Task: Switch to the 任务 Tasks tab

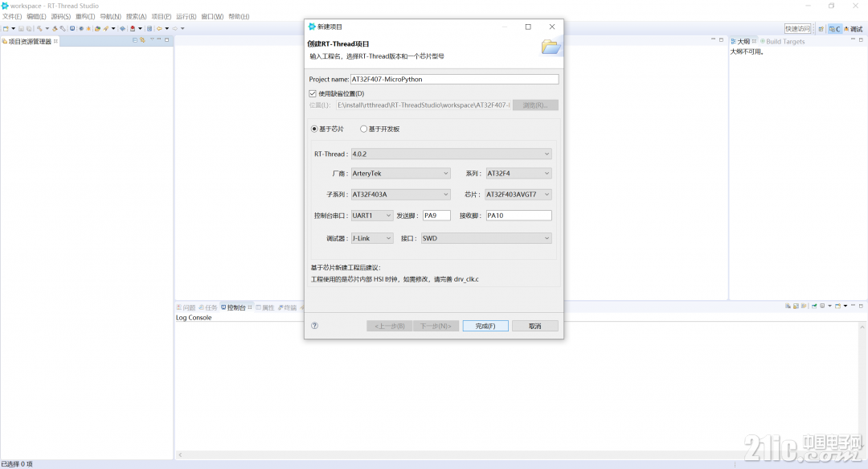Action: (208, 307)
